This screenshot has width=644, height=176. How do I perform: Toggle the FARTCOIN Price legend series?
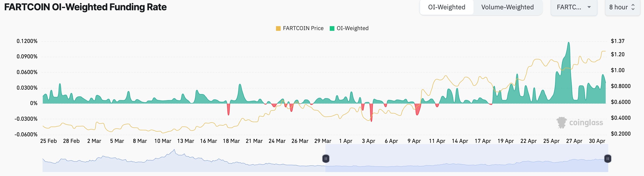(x=303, y=28)
